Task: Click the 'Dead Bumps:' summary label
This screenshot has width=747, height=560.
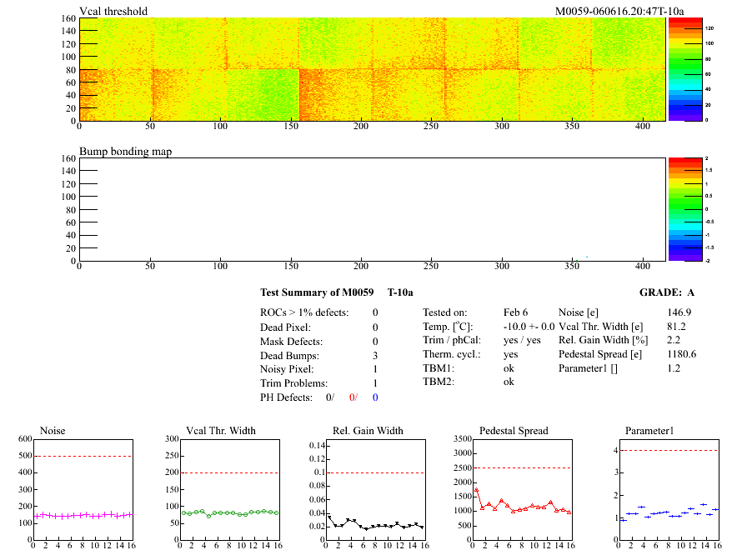Action: [288, 355]
